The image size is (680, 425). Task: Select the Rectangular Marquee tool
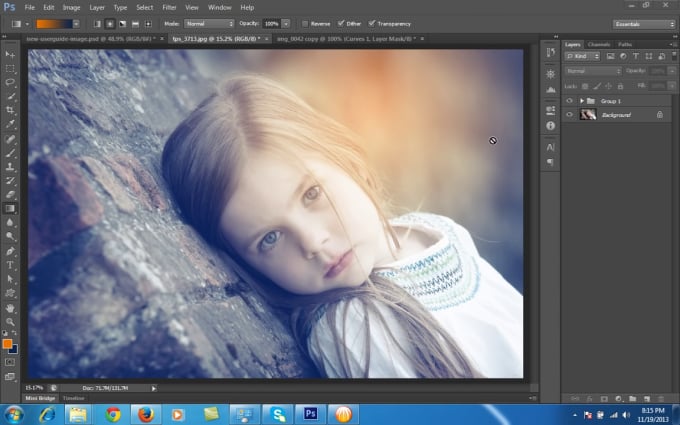10,69
